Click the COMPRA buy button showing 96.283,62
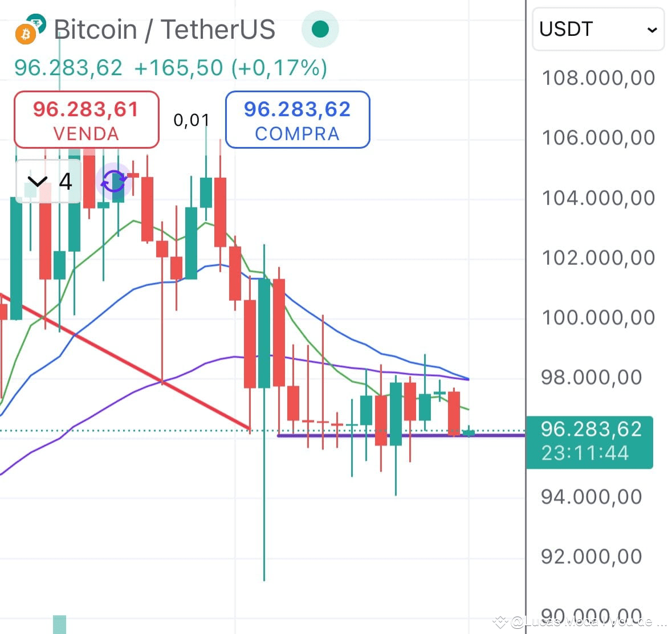This screenshot has width=672, height=634. [x=297, y=120]
